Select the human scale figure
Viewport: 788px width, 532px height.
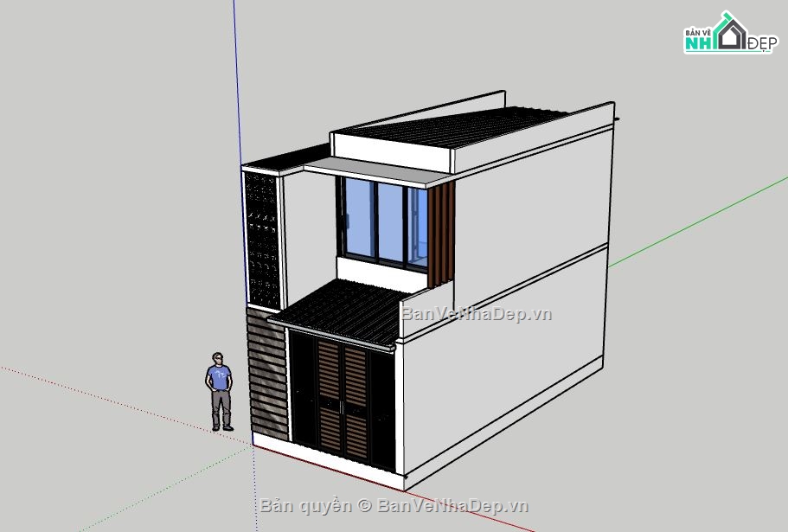(220, 391)
